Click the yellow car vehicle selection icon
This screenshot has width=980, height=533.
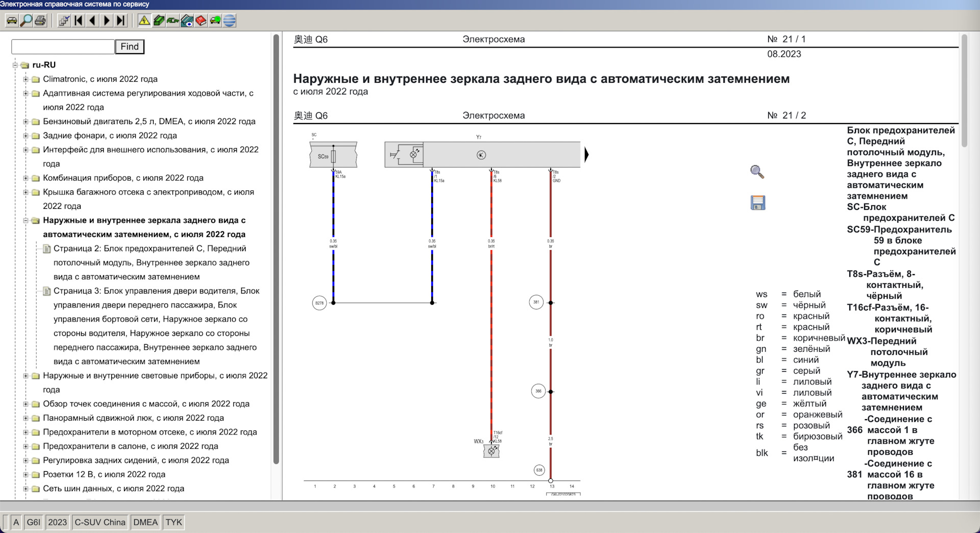tap(12, 21)
